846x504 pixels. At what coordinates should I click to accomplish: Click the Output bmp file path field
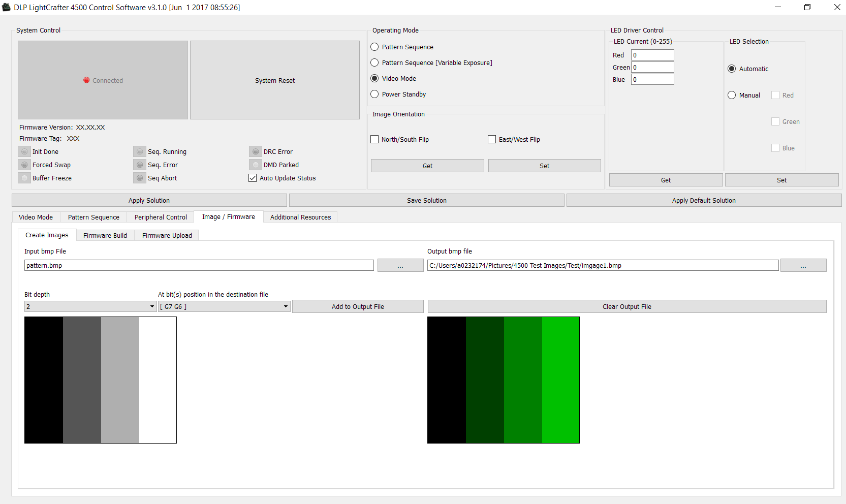point(603,265)
